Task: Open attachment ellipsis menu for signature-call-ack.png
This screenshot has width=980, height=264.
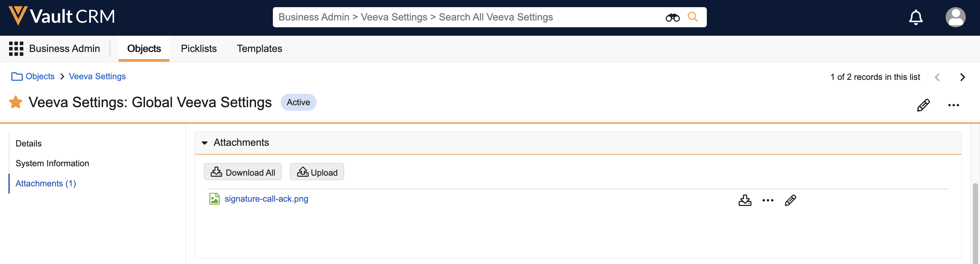Action: pos(768,200)
